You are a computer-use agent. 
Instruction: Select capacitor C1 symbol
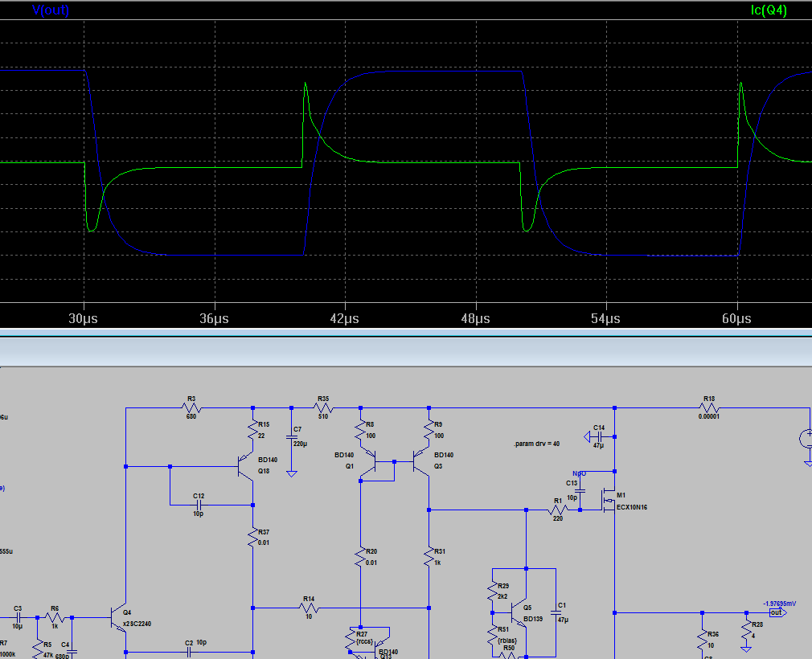pyautogui.click(x=556, y=612)
